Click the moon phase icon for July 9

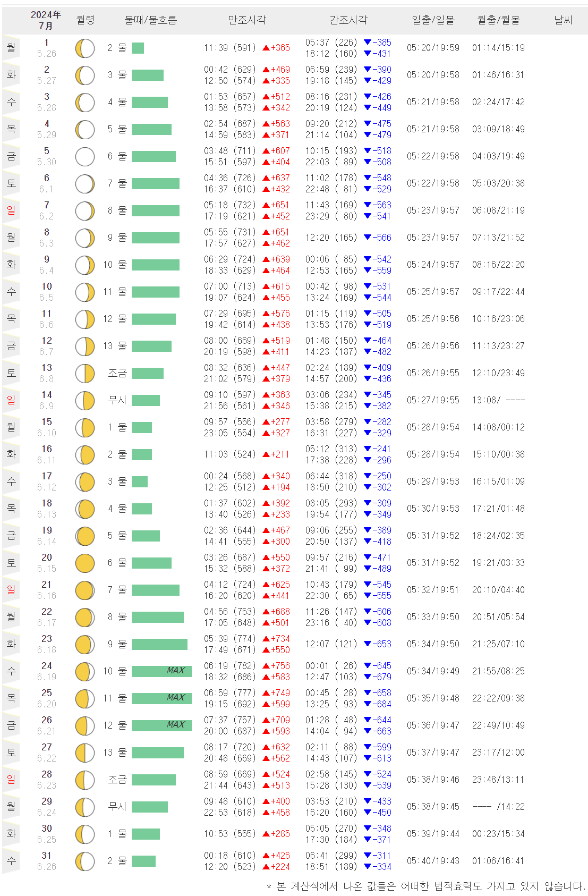tap(85, 265)
